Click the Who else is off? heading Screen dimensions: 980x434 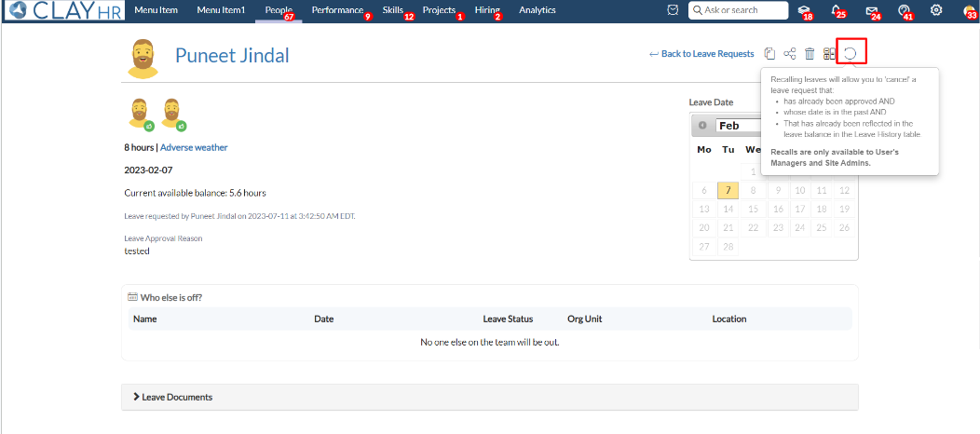tap(171, 298)
